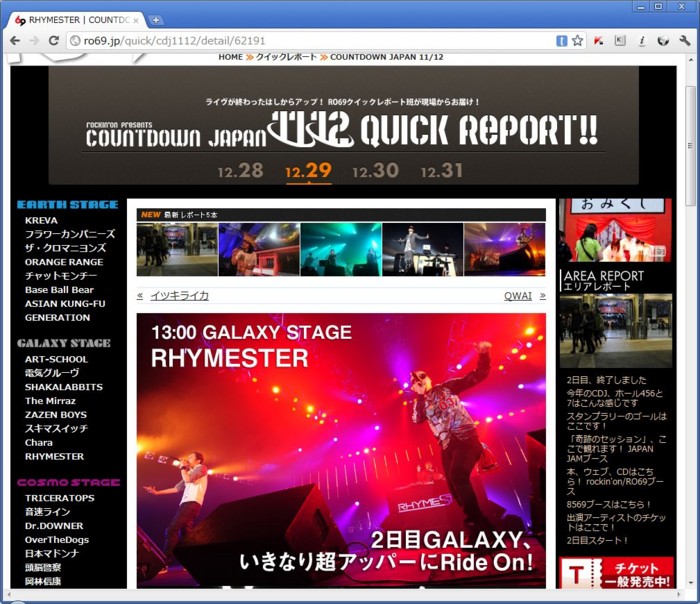
Task: Select the RHYMESTER | COUNTDOWN browser tab
Action: click(x=76, y=20)
